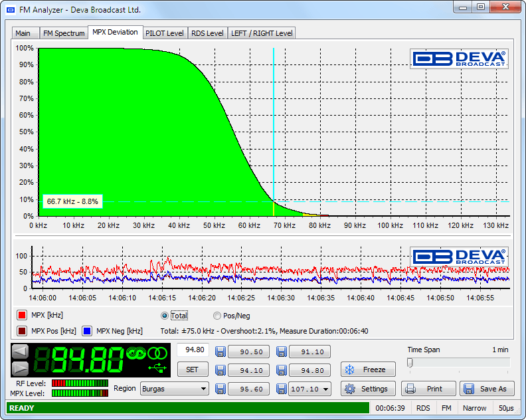Click the frequency input field showing 94.80
Screen dimensions: 526x420
[193, 350]
